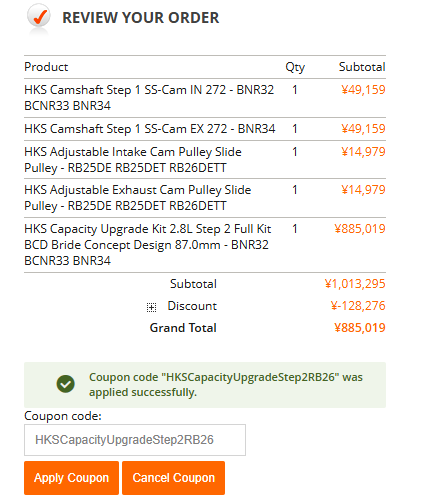Screen dimensions: 421x496
Task: Focus the Coupon code input field
Action: [x=135, y=440]
